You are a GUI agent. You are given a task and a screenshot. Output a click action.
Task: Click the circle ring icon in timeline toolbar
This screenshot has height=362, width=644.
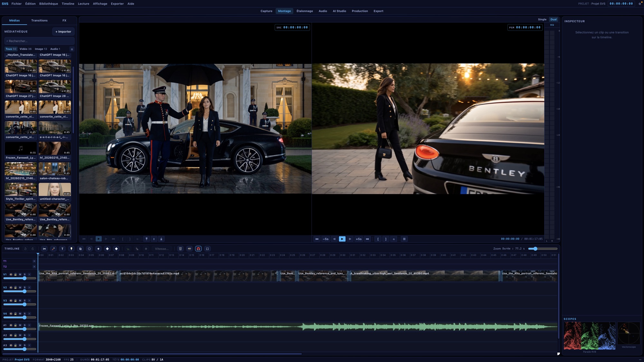coord(90,249)
